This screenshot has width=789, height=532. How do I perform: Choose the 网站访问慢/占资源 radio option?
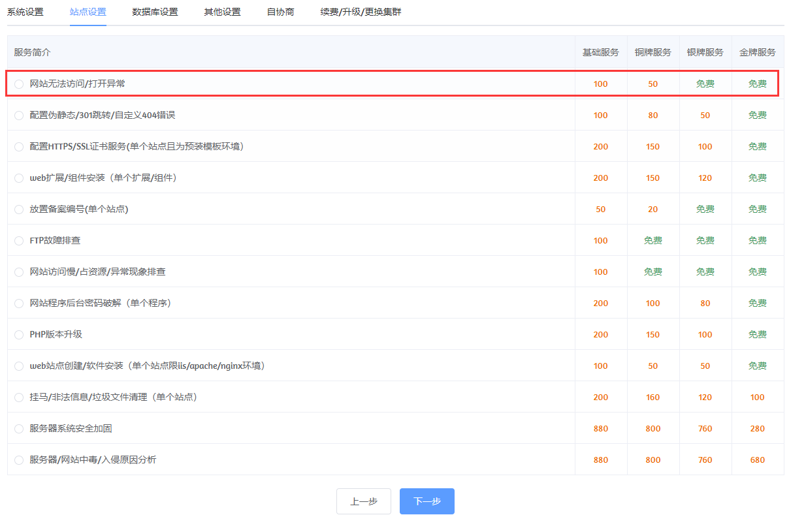click(19, 272)
